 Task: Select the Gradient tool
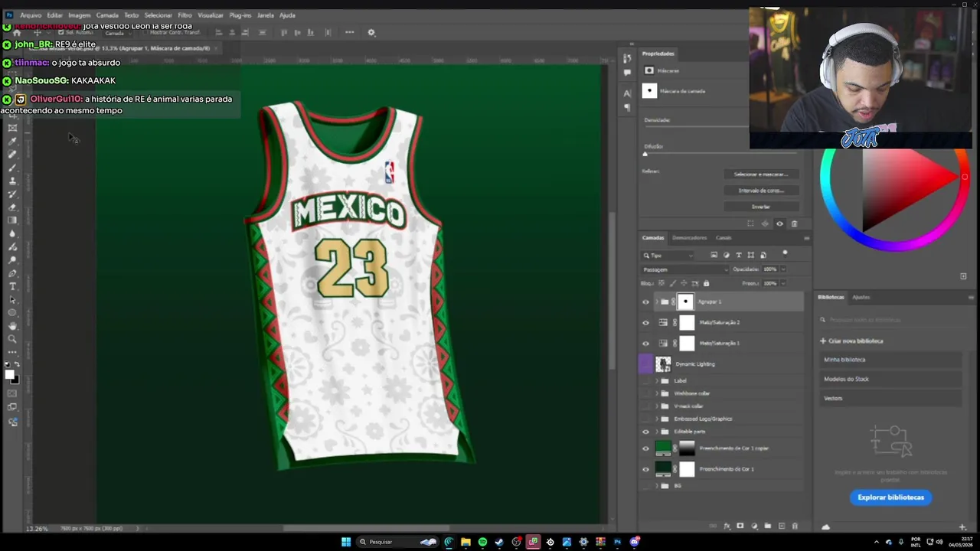(12, 220)
